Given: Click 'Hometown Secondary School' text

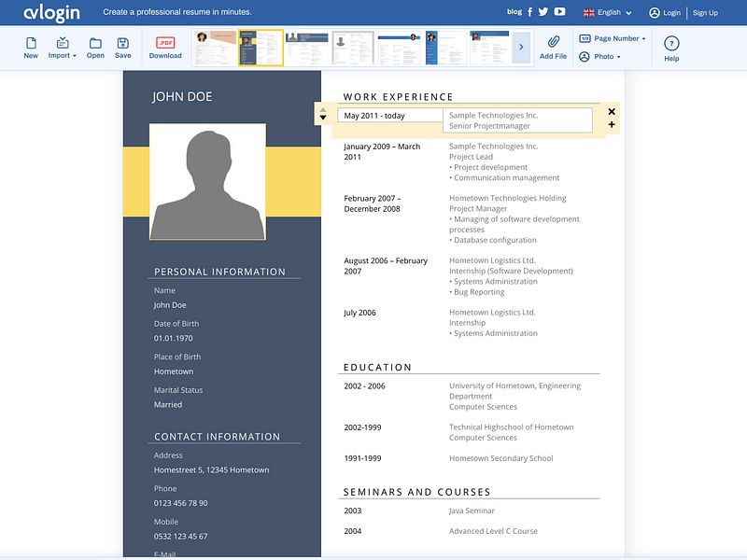Looking at the screenshot, I should (500, 458).
